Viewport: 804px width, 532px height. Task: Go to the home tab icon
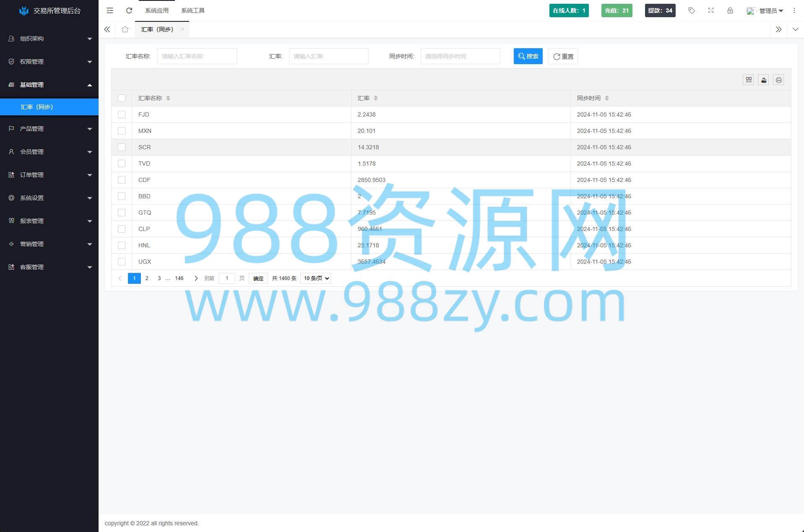click(125, 29)
